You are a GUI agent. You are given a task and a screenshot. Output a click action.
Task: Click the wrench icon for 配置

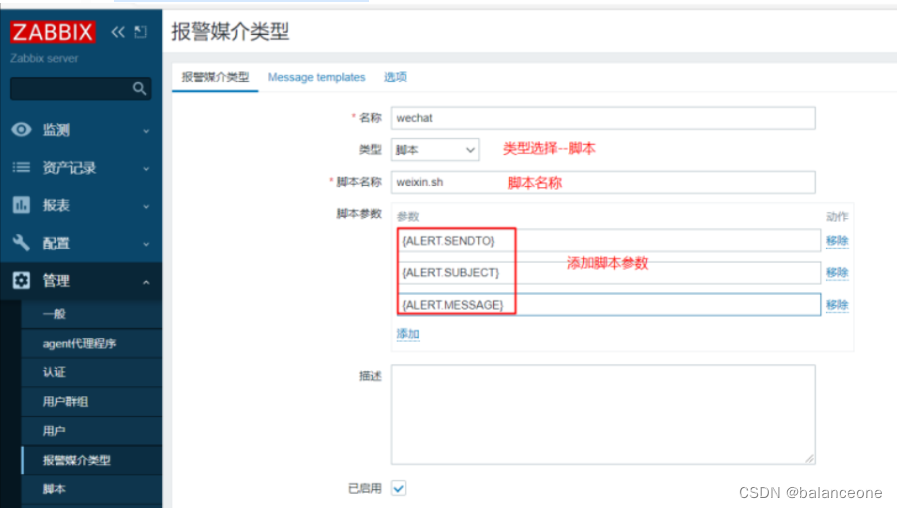coord(21,243)
